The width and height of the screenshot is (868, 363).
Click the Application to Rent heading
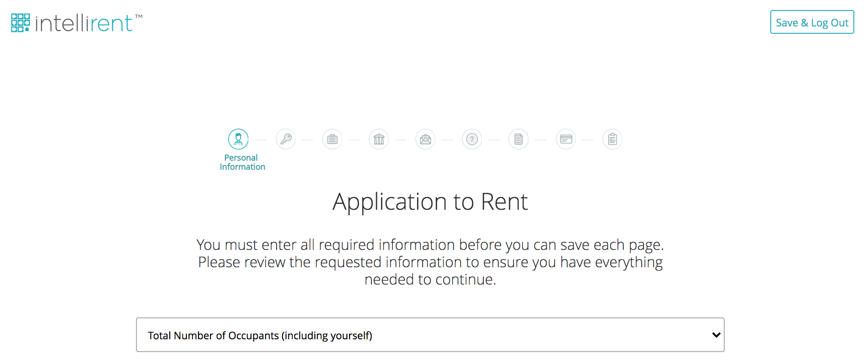click(x=430, y=202)
